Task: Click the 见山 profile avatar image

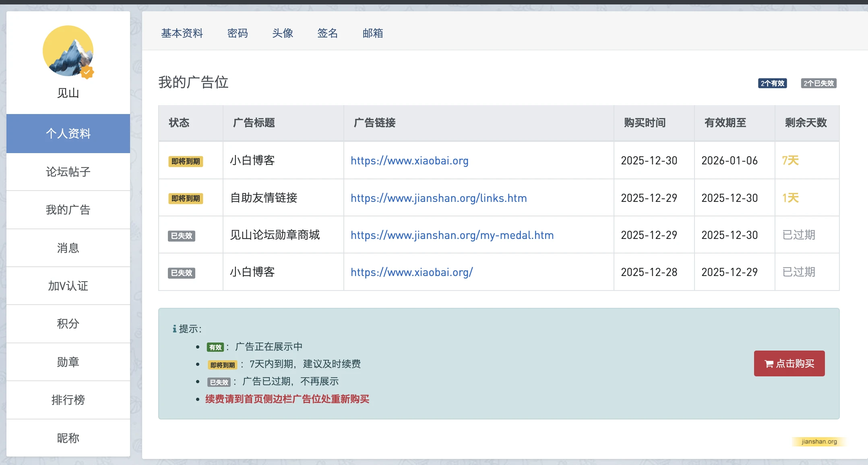Action: [x=68, y=51]
